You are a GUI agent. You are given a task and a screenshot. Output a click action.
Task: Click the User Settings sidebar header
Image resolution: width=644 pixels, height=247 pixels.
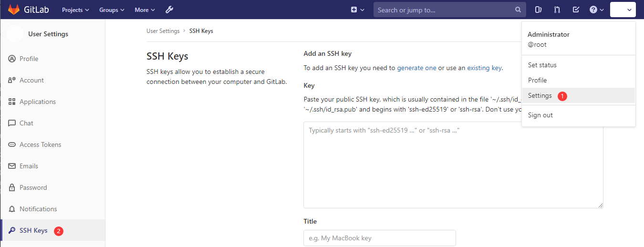pyautogui.click(x=48, y=34)
